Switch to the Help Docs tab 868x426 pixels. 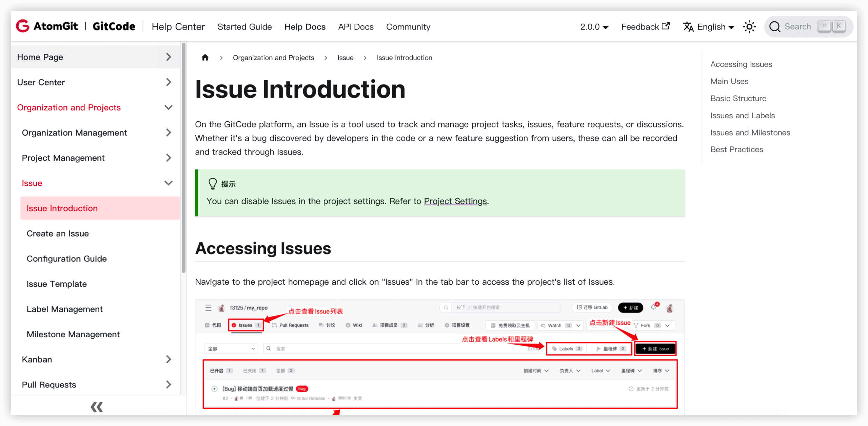[x=305, y=26]
